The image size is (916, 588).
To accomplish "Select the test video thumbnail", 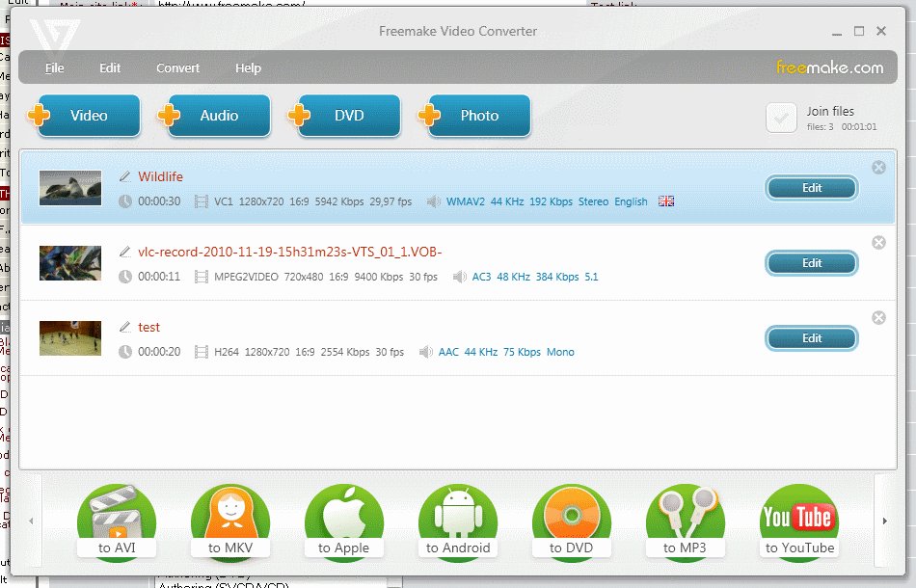I will pos(70,338).
